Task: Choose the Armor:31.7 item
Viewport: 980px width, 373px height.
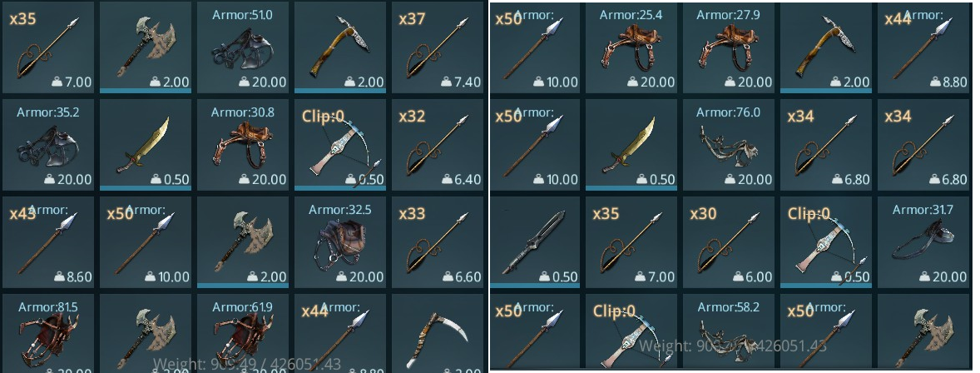Action: pyautogui.click(x=923, y=243)
